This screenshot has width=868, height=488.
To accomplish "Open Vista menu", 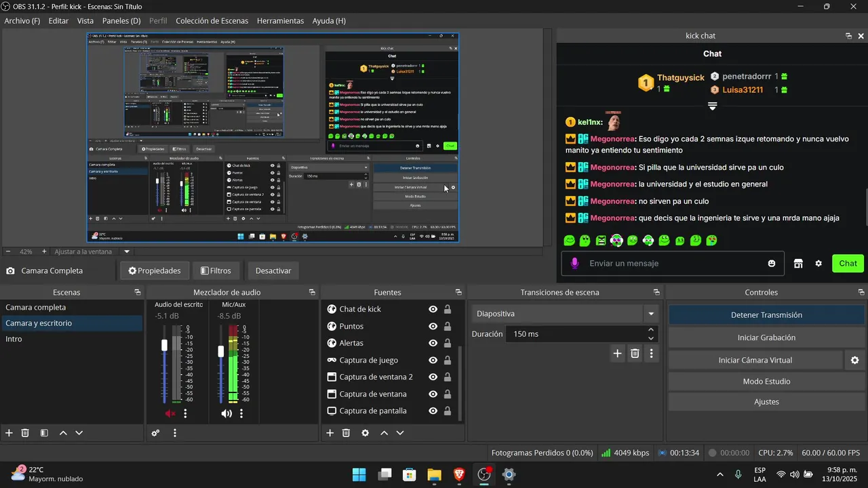I will [x=85, y=21].
